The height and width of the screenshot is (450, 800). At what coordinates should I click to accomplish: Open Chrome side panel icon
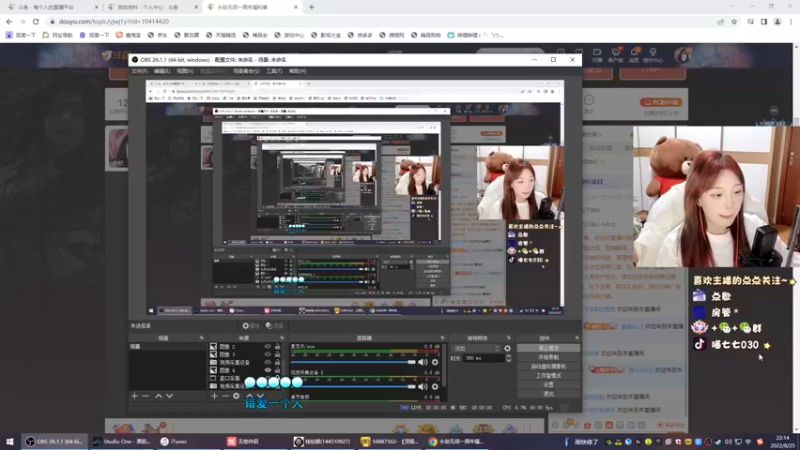[764, 21]
